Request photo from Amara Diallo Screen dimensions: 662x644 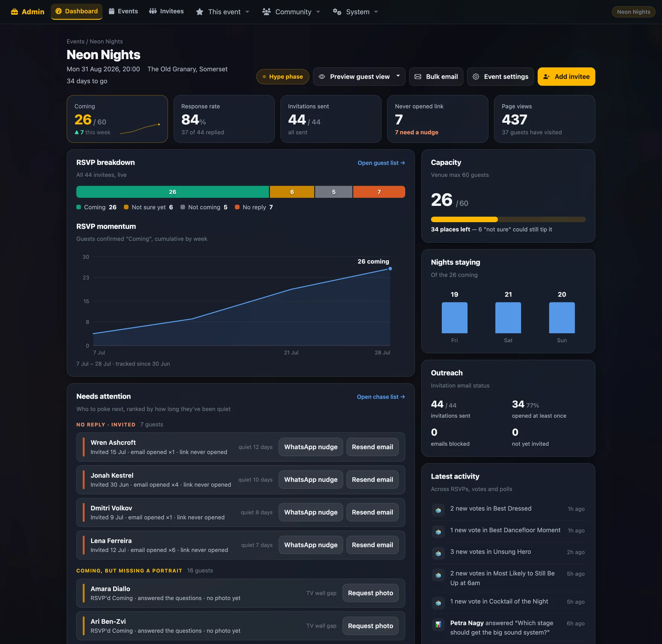[370, 593]
